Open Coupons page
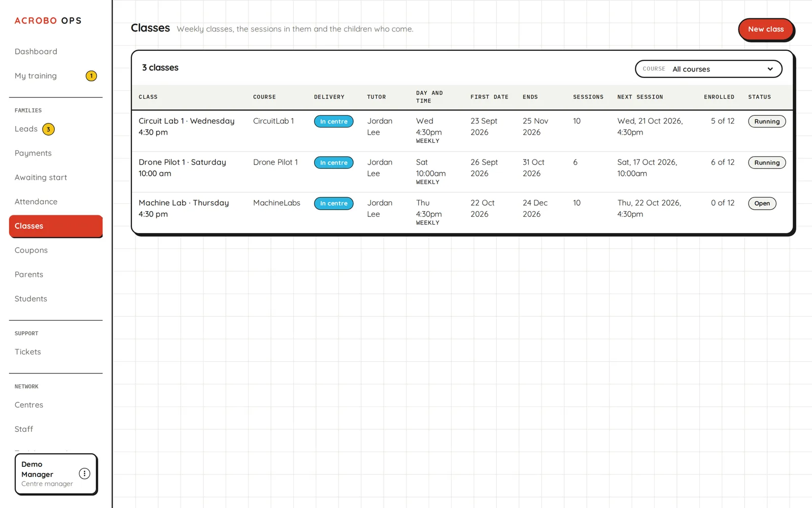The image size is (812, 508). [x=31, y=250]
